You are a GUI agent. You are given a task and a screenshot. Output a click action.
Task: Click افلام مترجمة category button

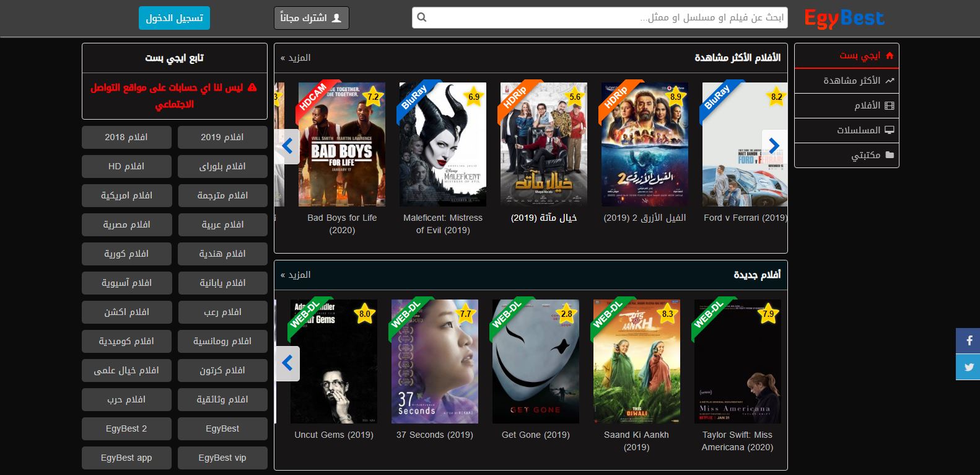coord(222,195)
